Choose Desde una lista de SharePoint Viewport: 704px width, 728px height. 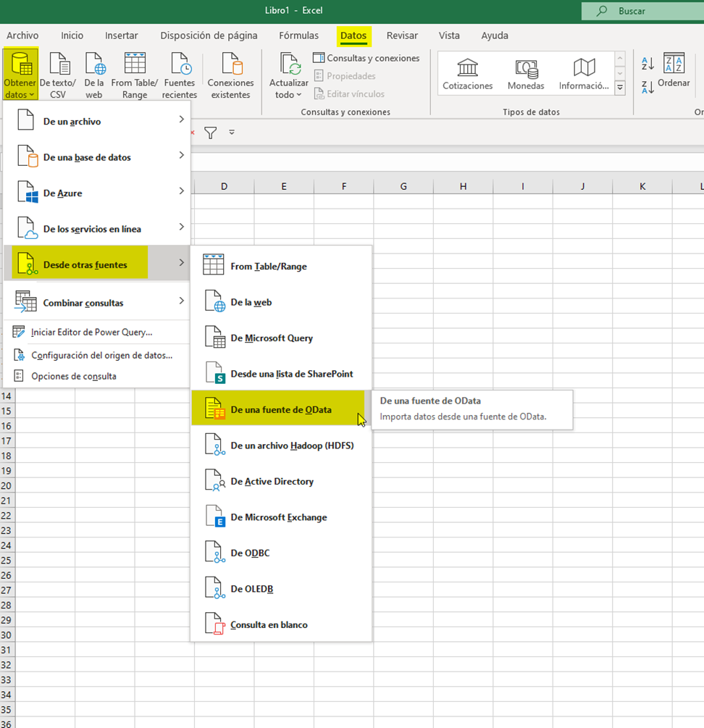click(x=281, y=373)
